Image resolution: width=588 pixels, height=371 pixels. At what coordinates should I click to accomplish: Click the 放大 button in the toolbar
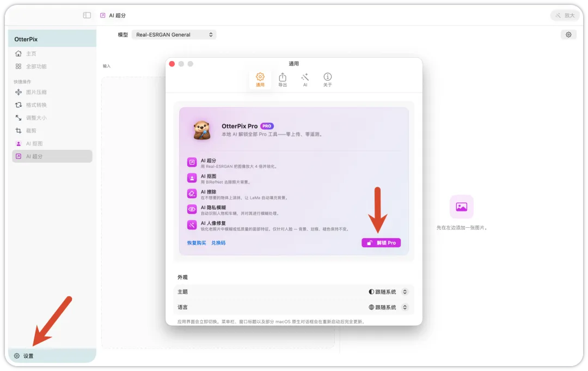click(565, 15)
